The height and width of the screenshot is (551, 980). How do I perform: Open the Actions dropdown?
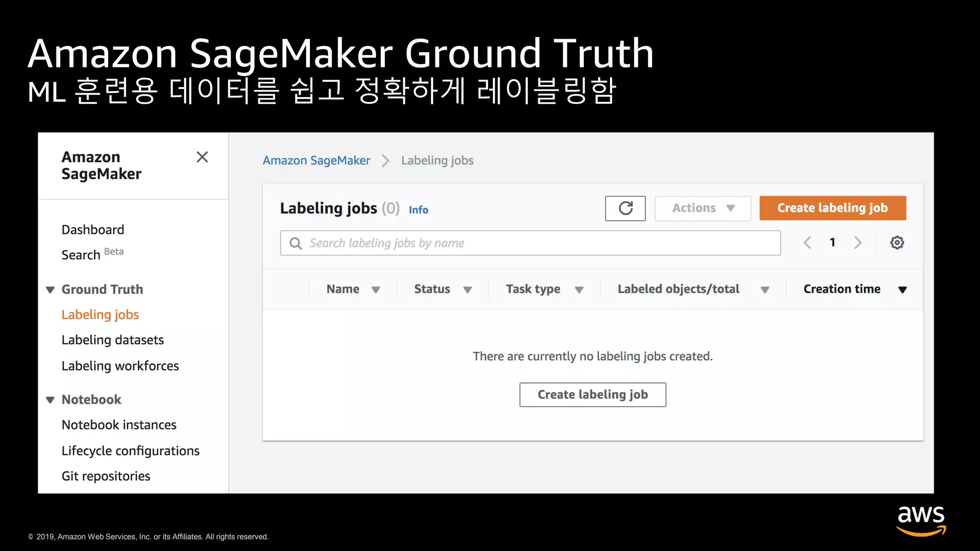[x=702, y=208]
